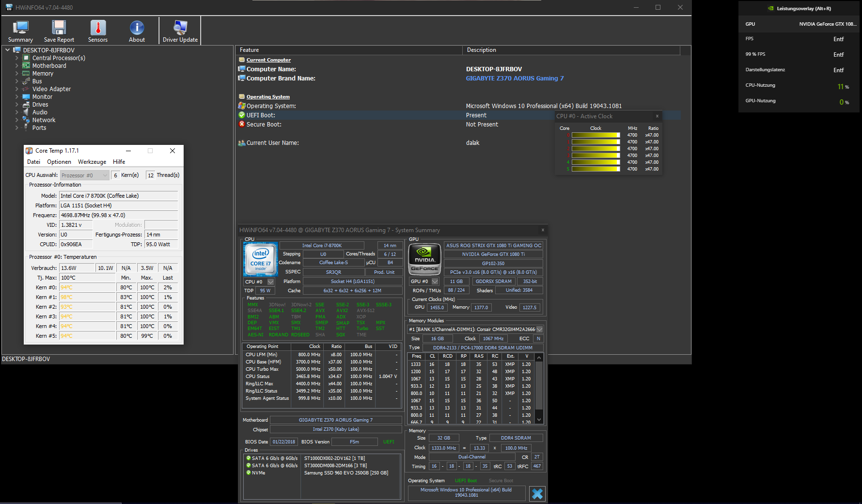The image size is (862, 504).
Task: Click the Operating System Windows flag icon
Action: (x=242, y=106)
